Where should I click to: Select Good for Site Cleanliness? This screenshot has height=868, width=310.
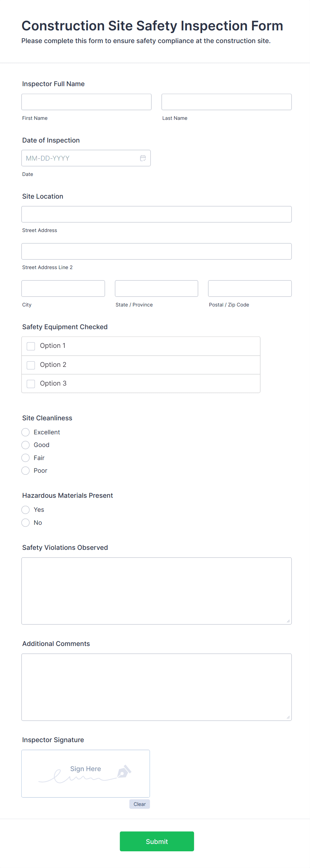25,445
